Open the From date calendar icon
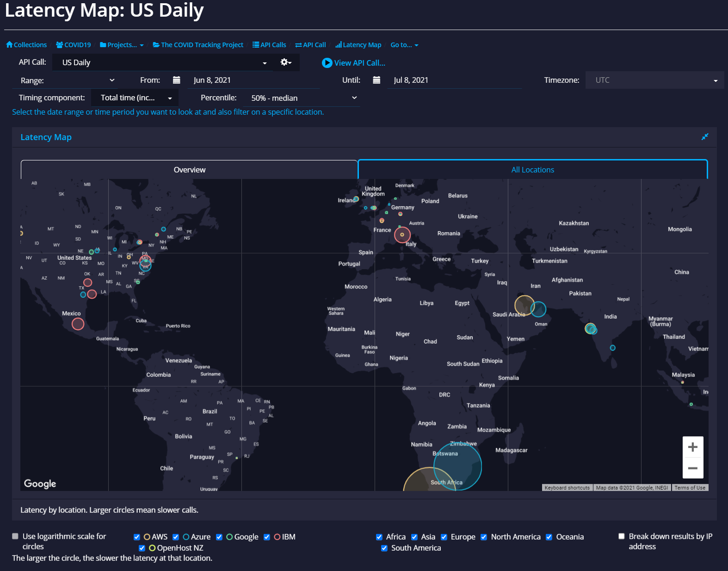Viewport: 728px width, 571px height. click(x=176, y=80)
